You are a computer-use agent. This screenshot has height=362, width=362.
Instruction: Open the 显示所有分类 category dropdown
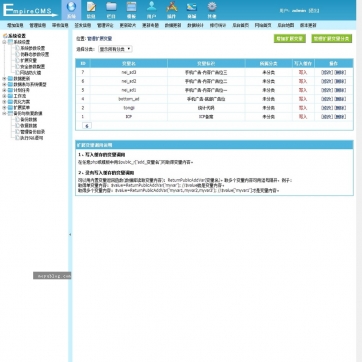115,49
